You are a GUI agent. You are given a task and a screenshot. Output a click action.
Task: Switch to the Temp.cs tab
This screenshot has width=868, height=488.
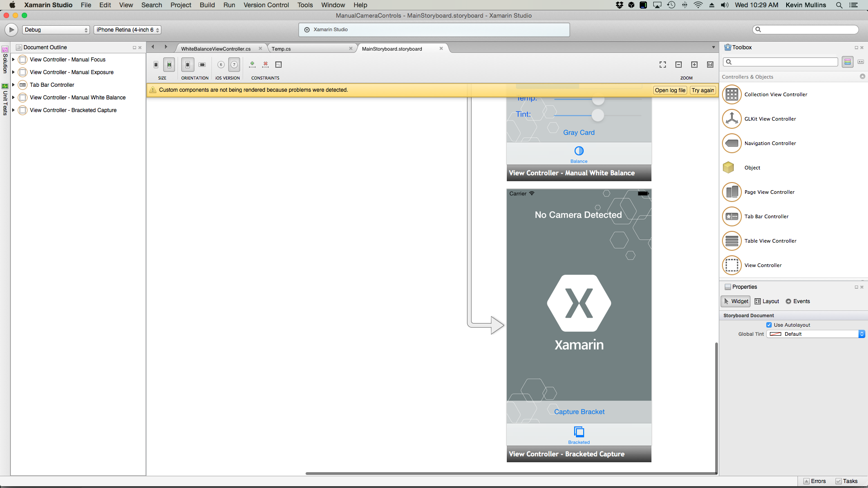point(281,48)
